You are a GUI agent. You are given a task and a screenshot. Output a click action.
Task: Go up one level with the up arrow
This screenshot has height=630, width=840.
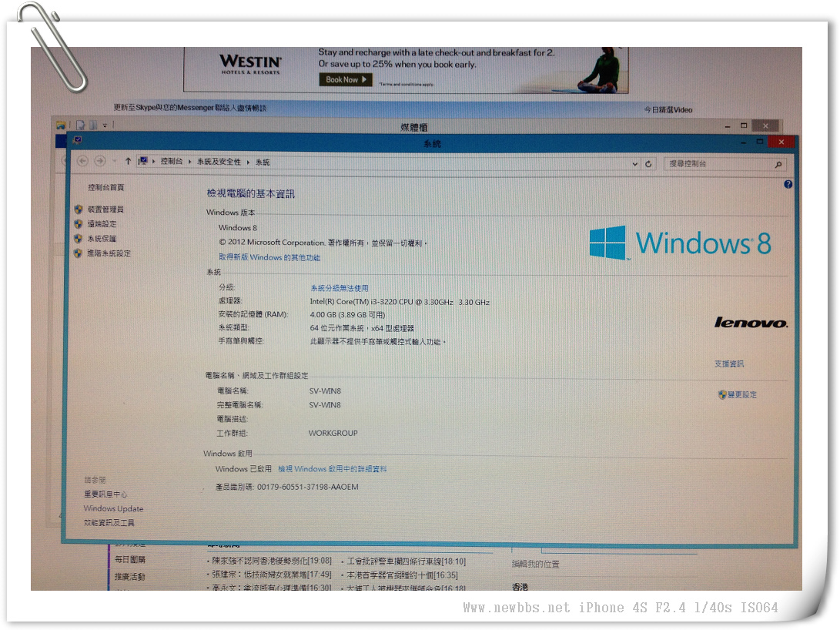coord(128,162)
